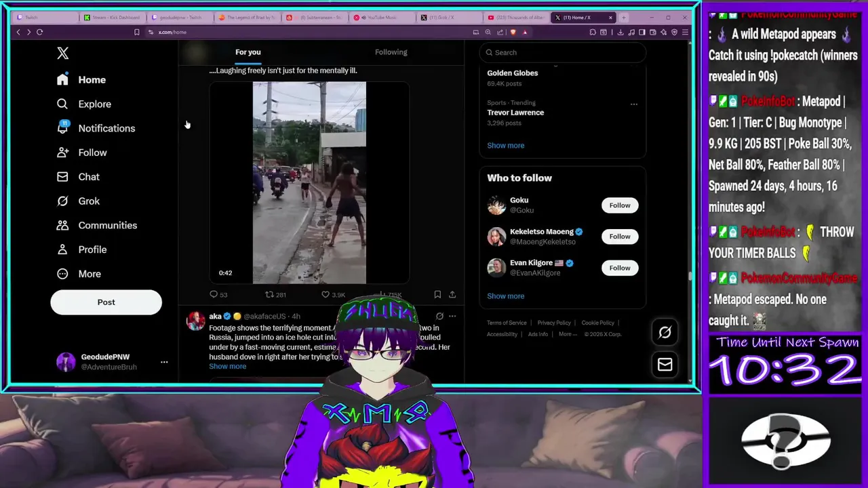Open Explore search icon in sidebar
Viewport: 868px width, 488px height.
pyautogui.click(x=62, y=104)
